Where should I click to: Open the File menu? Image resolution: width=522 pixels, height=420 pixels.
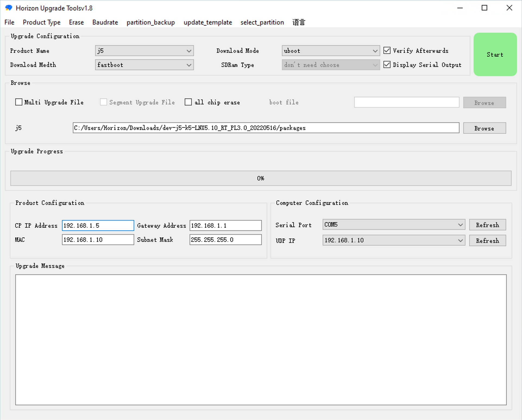tap(10, 22)
